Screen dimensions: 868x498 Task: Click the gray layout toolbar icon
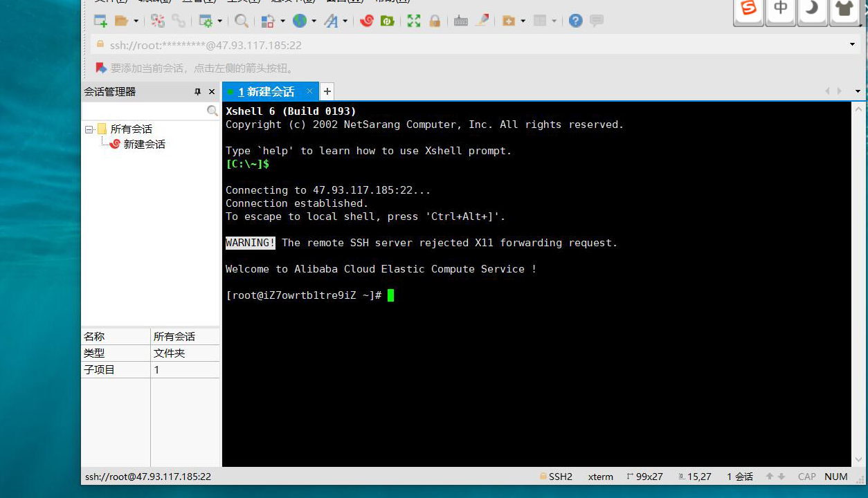[541, 21]
